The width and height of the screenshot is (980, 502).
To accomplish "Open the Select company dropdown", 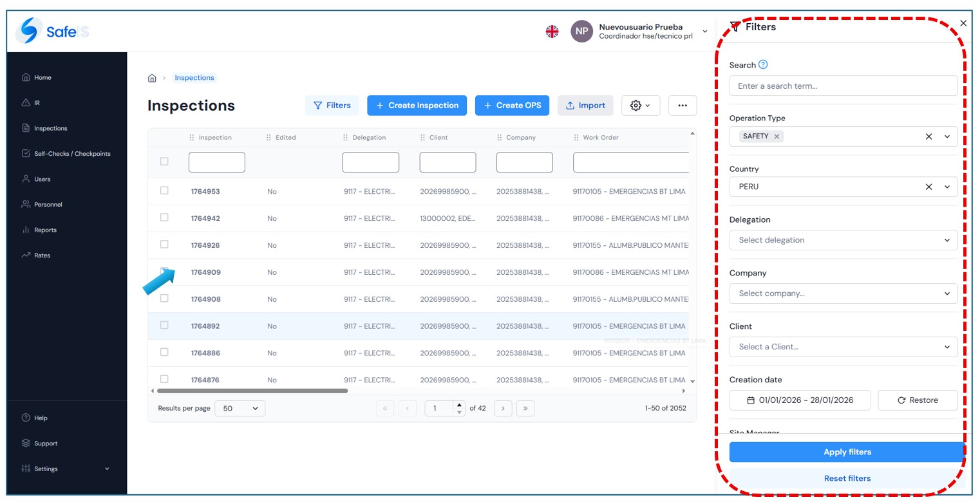I will (x=843, y=293).
